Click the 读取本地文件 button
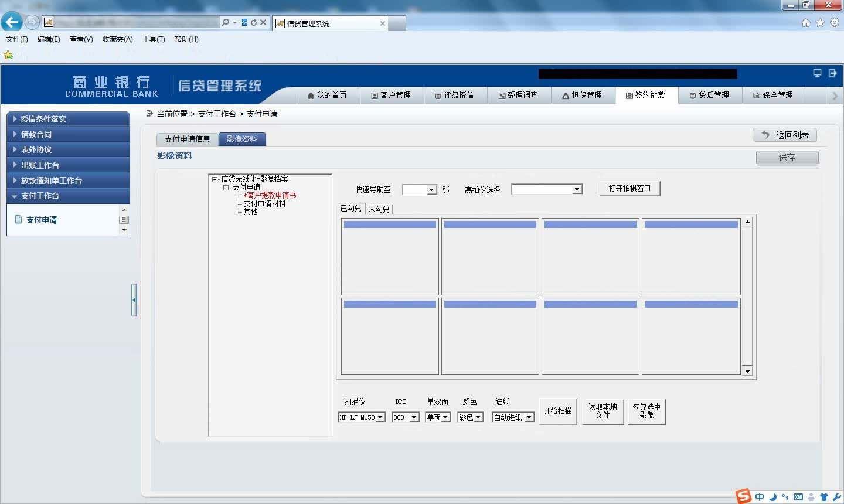Screen dimensions: 844x504 tap(603, 411)
